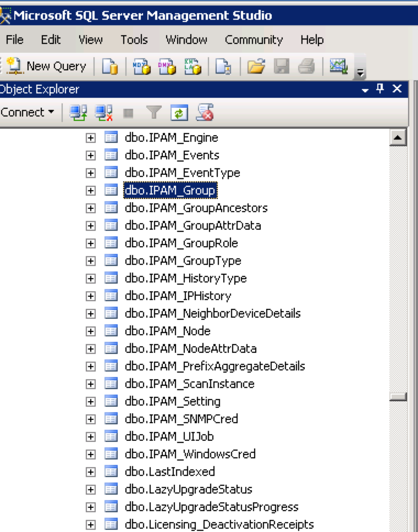Select the dbo.IPAM_NodeAttrData table
Image resolution: width=418 pixels, height=532 pixels.
(190, 349)
